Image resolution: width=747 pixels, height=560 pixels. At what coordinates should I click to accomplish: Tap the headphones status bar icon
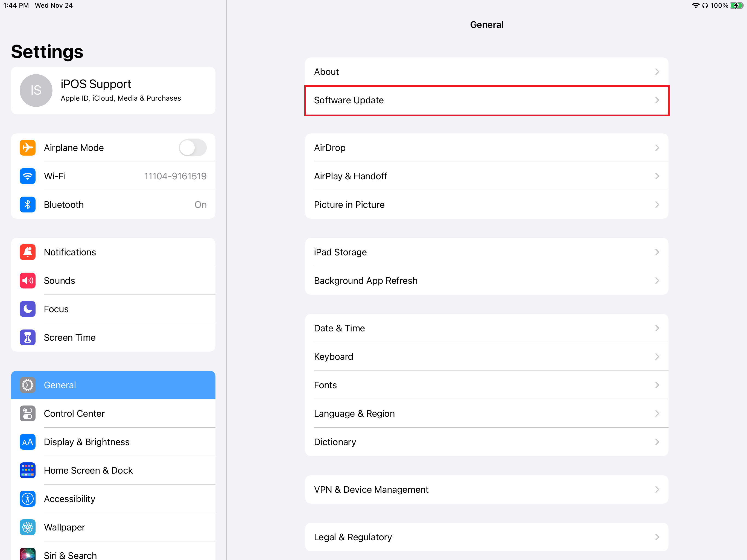tap(705, 5)
